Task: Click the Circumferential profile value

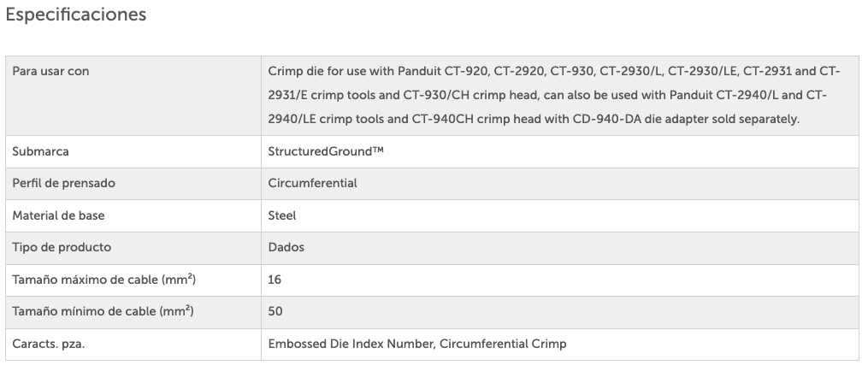Action: point(312,183)
